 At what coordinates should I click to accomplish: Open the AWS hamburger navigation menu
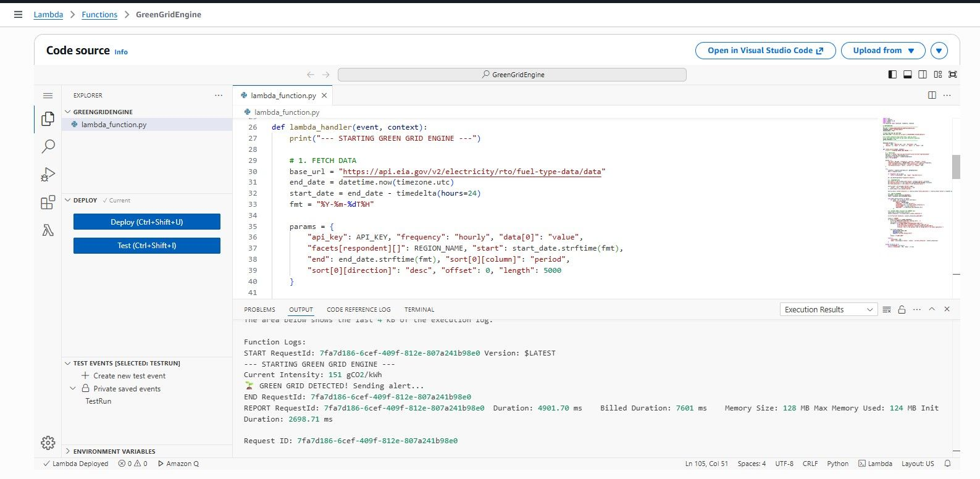point(18,14)
